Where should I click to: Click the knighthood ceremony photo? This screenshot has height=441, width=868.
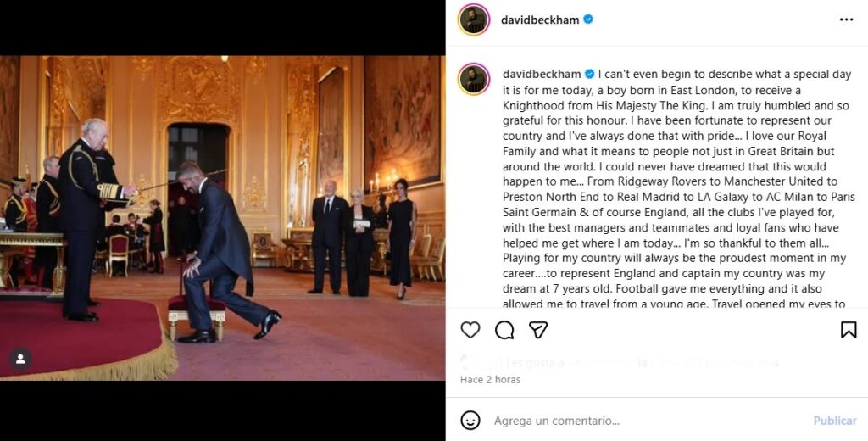tap(222, 217)
